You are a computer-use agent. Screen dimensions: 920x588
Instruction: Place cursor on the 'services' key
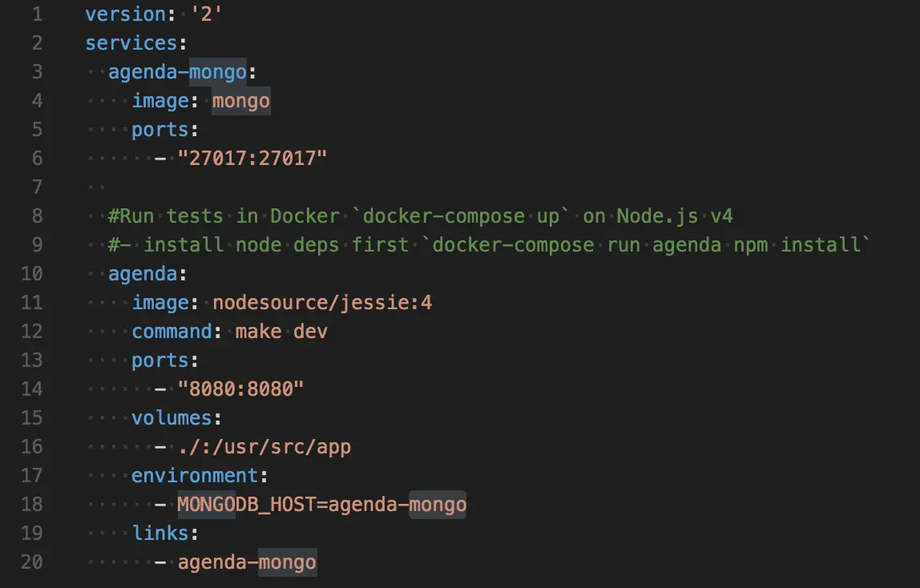126,42
